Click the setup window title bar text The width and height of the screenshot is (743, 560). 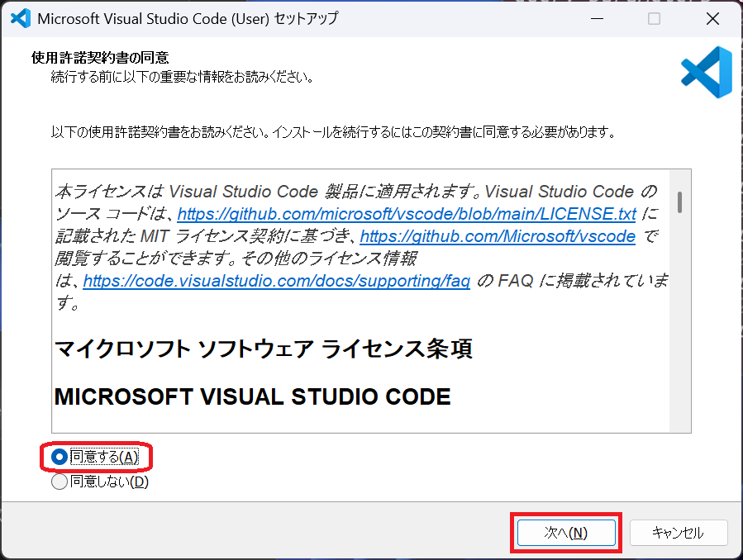point(188,18)
